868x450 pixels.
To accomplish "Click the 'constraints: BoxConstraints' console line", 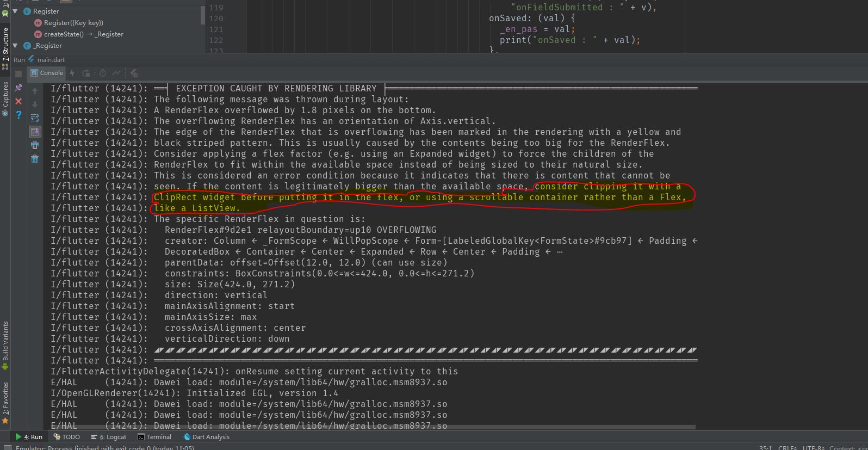I will pyautogui.click(x=319, y=273).
